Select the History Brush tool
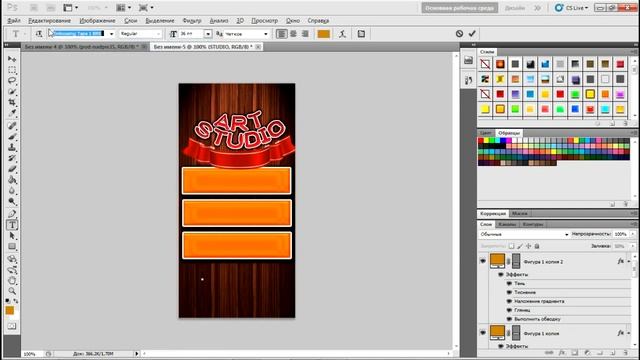The image size is (640, 360). pos(12,158)
